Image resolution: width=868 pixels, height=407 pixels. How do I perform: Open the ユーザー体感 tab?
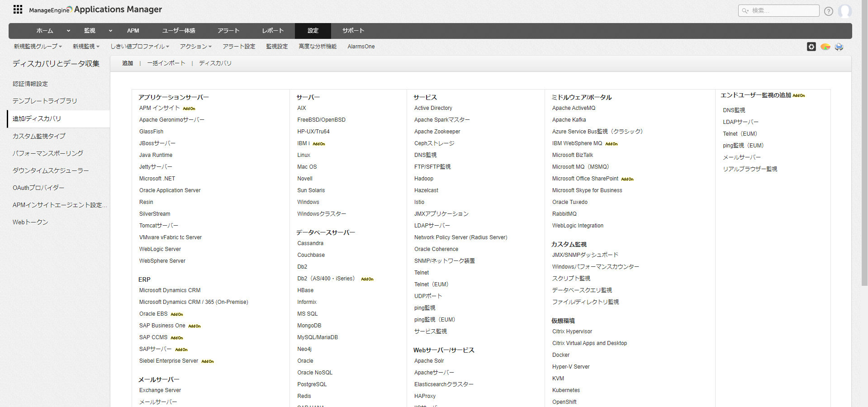(179, 31)
